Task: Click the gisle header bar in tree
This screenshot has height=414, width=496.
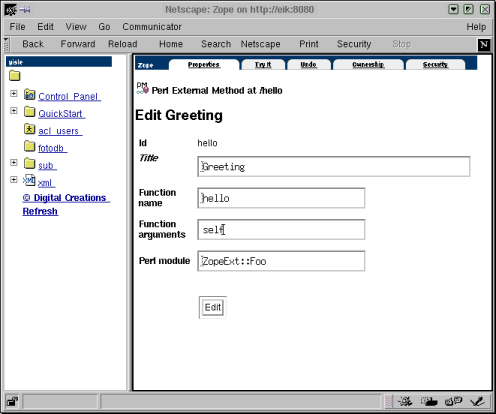Action: pyautogui.click(x=59, y=62)
